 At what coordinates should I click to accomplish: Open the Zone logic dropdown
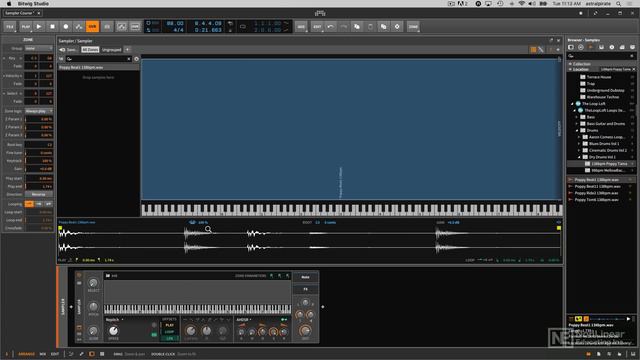tap(39, 111)
